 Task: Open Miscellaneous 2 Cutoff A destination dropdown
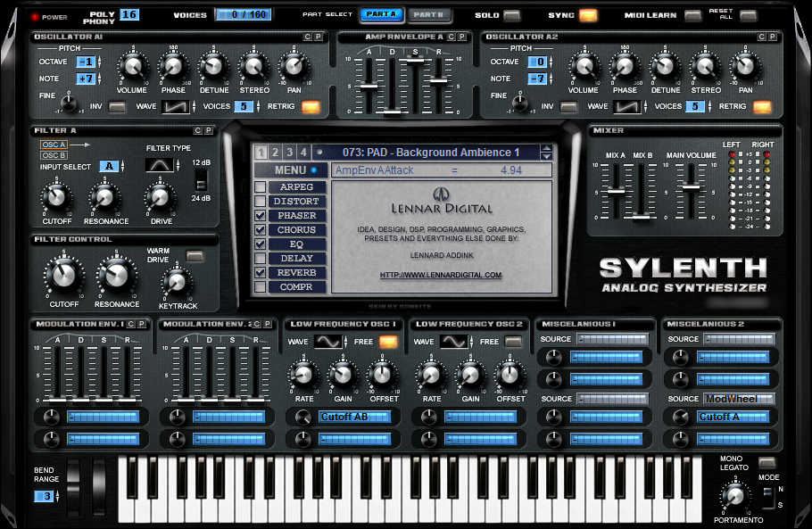tap(733, 417)
